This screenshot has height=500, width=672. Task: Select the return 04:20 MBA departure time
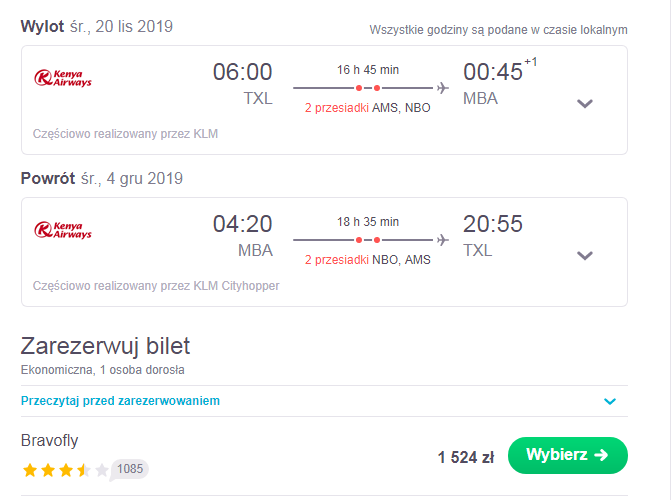click(x=243, y=236)
